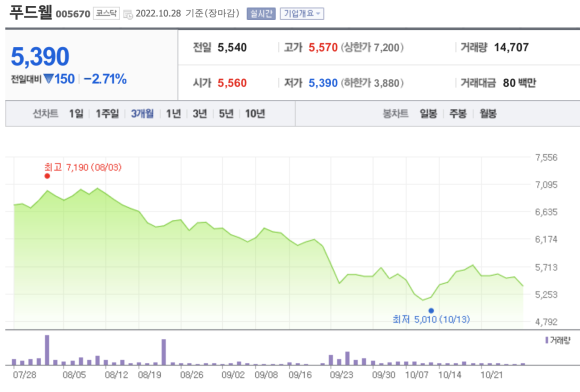580x392 pixels.
Task: Click the tall volume bar after 08/19
Action: coord(164,352)
